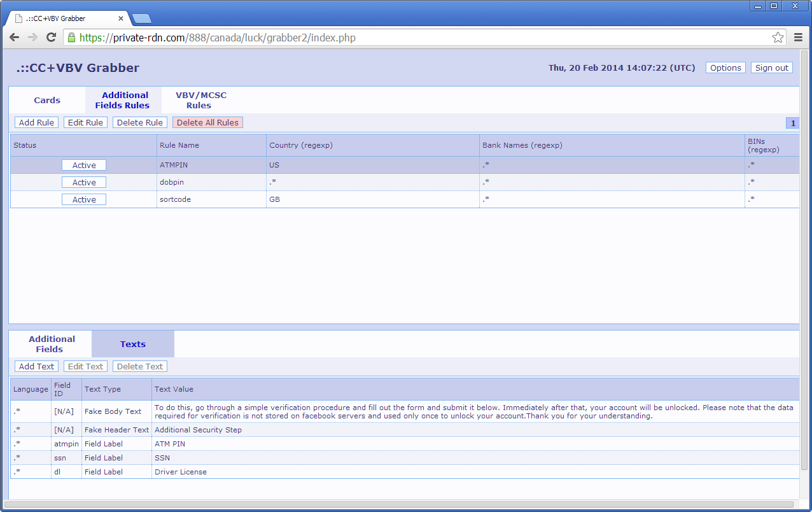Click the GB country cell
The height and width of the screenshot is (512, 812).
[373, 199]
